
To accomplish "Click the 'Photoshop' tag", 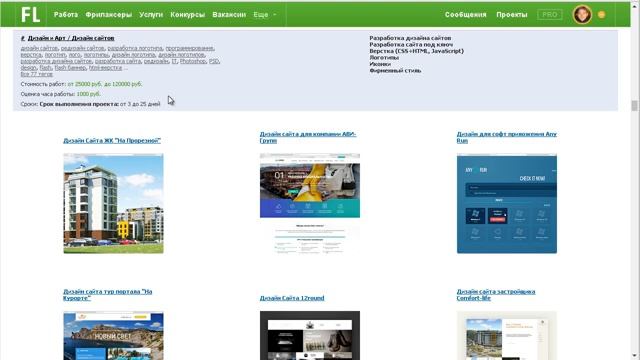I will (x=193, y=61).
